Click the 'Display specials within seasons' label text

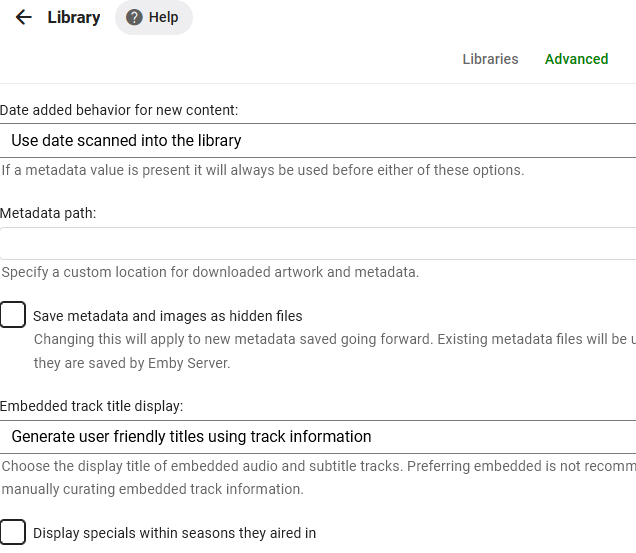click(174, 533)
